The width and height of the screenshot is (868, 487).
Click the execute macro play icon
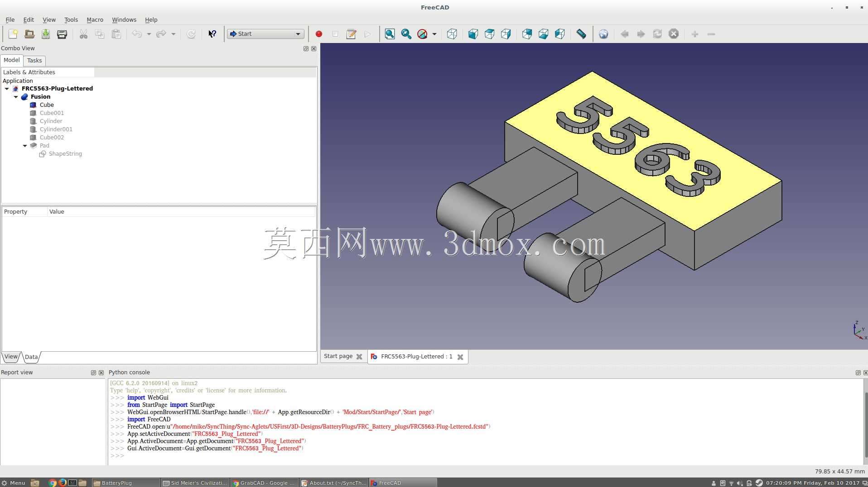(367, 34)
